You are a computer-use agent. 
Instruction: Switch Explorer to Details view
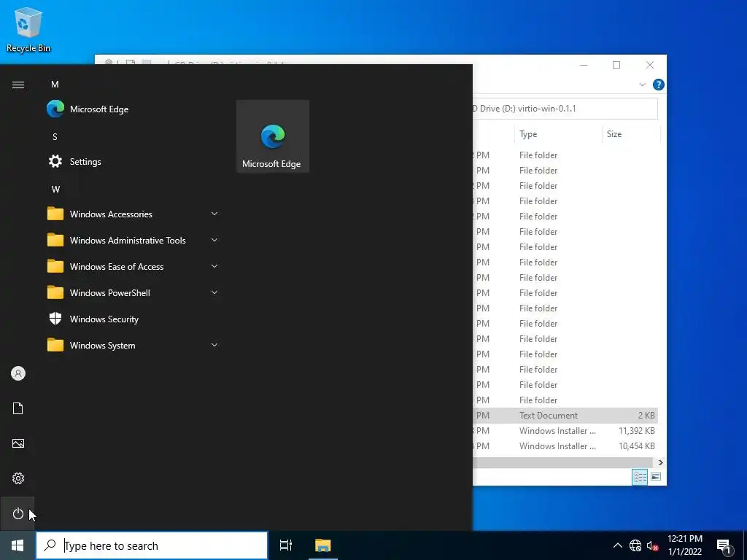point(640,477)
